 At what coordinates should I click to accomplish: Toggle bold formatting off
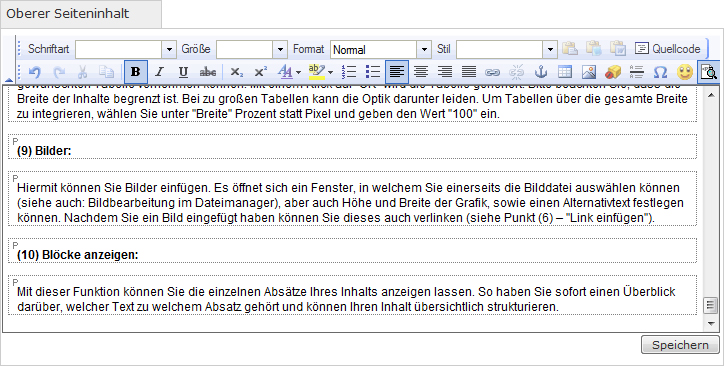coord(136,72)
